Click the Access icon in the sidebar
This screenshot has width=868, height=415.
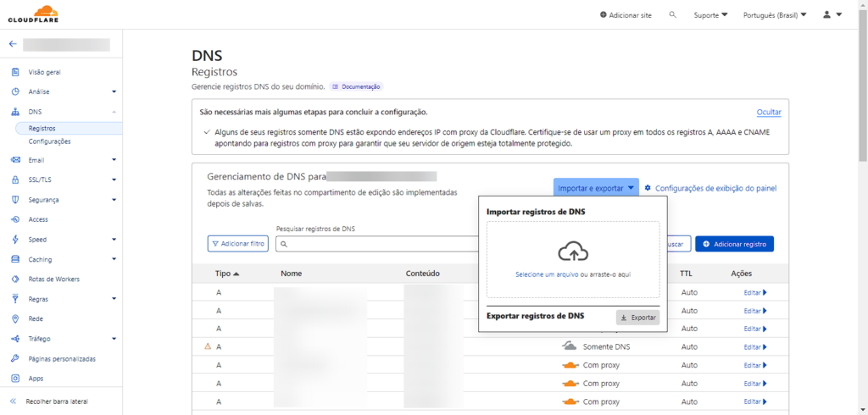(x=15, y=219)
